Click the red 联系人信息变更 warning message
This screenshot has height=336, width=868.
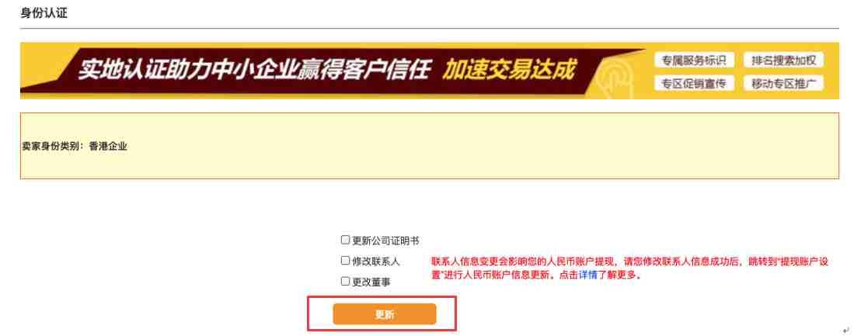coord(630,268)
